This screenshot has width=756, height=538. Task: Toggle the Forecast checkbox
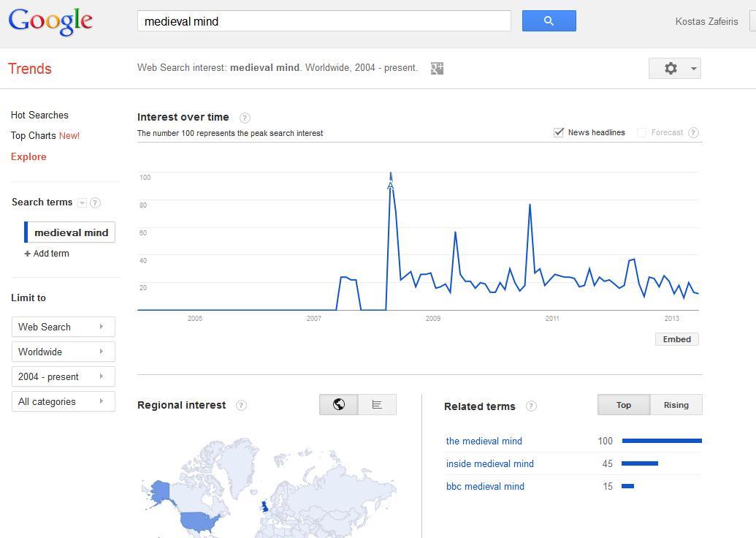(x=641, y=132)
